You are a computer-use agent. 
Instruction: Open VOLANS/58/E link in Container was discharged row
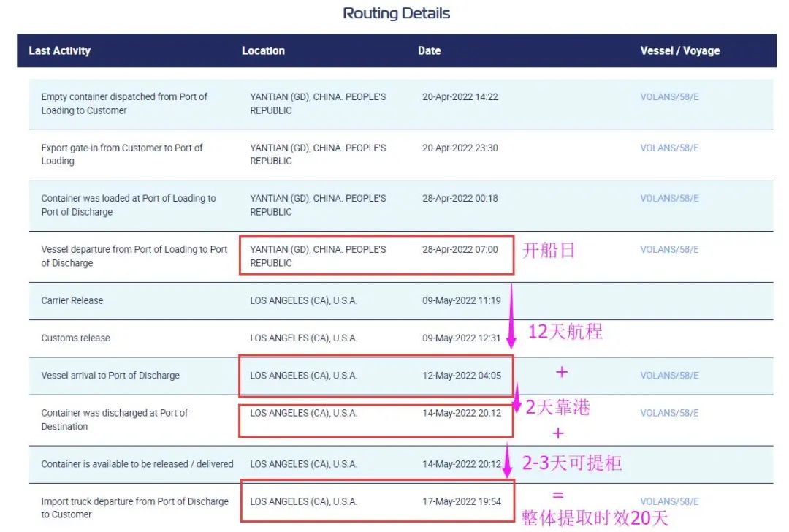click(669, 413)
